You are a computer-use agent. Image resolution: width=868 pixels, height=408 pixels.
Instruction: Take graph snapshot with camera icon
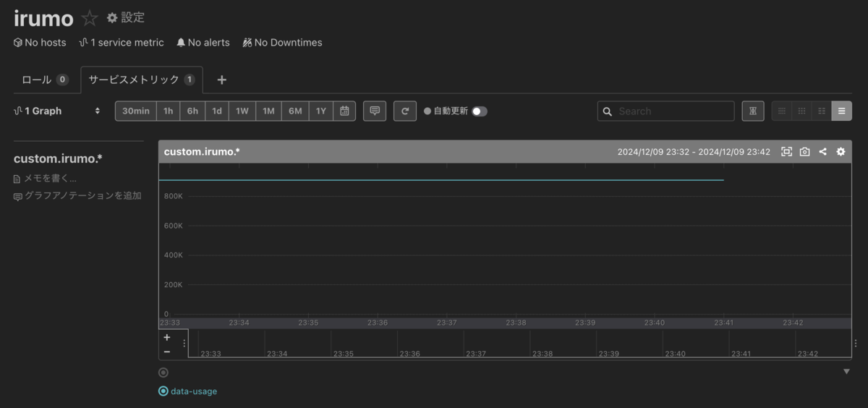point(805,152)
